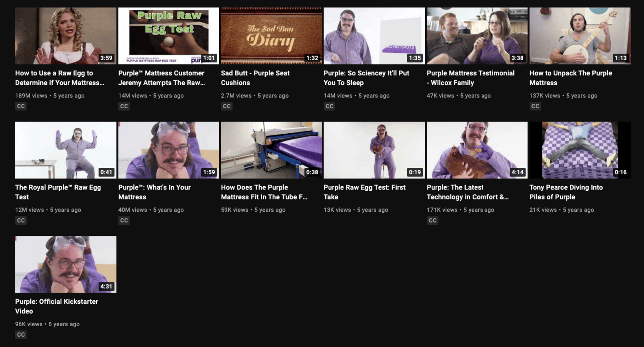Click title 'Purple: What's In Your Mattress'
Screen dimensions: 644x347
click(x=155, y=192)
